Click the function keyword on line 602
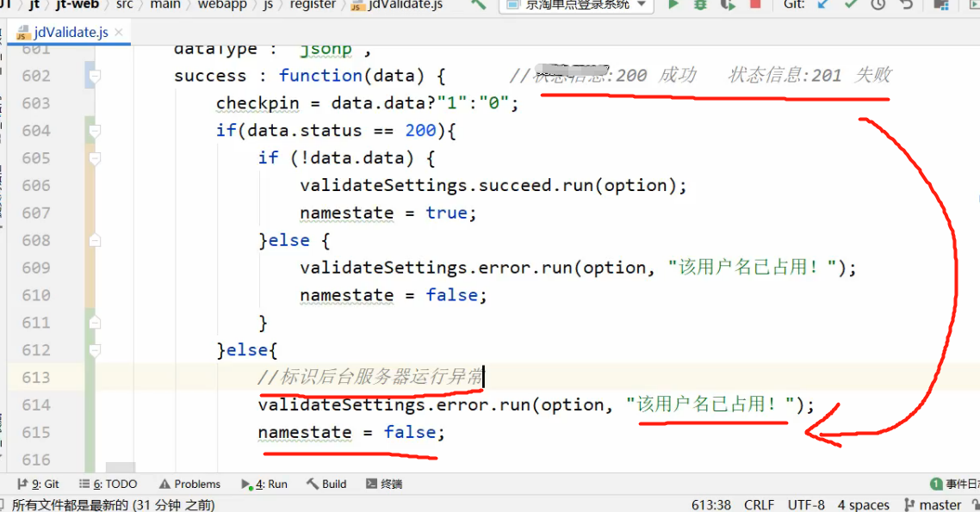 pyautogui.click(x=320, y=76)
